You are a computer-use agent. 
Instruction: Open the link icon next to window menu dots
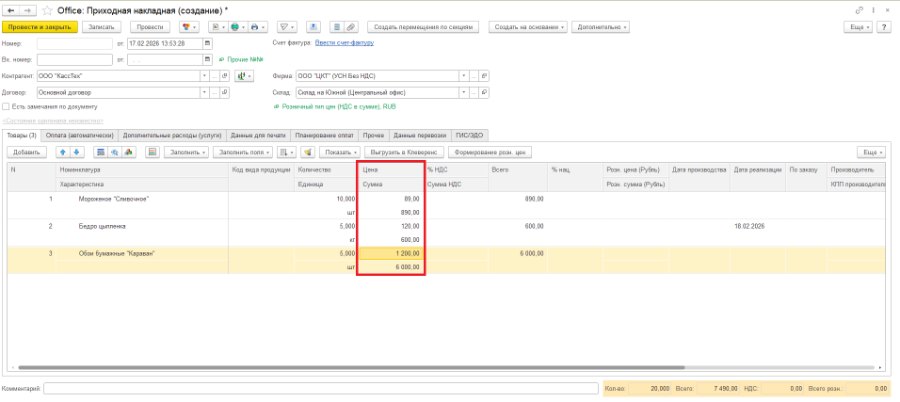859,10
